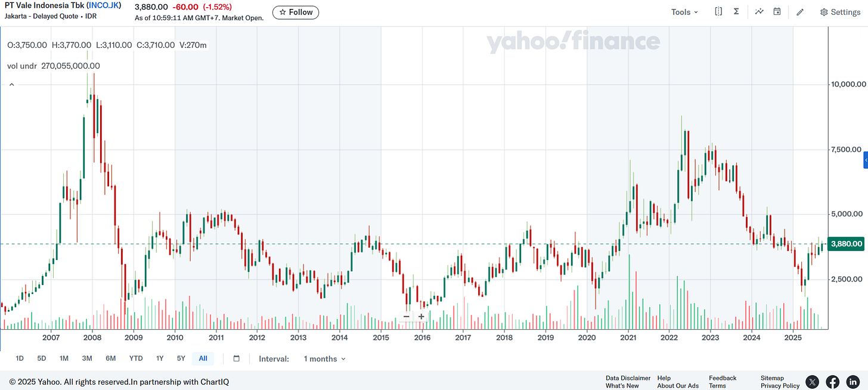868x390 pixels.
Task: Select the 1D range
Action: coord(20,358)
